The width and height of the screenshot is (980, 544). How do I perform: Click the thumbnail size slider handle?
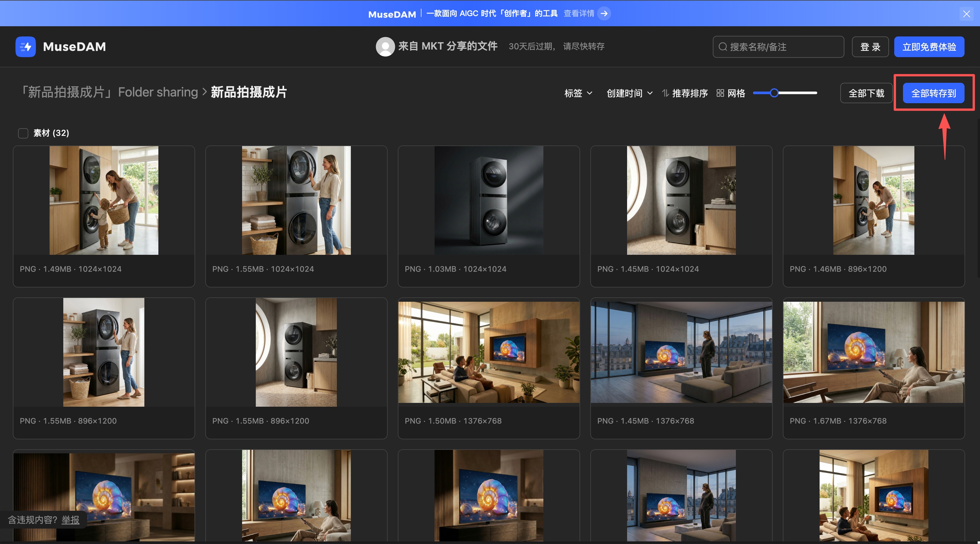point(774,93)
